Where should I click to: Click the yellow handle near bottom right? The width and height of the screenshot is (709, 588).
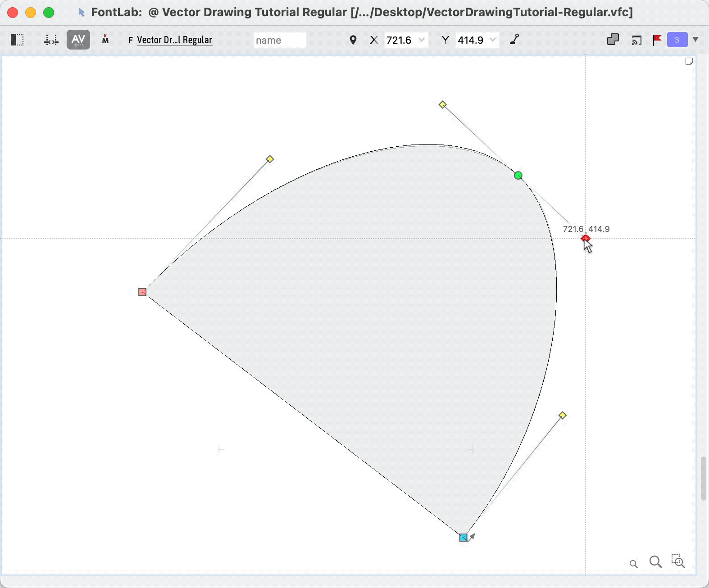click(563, 415)
